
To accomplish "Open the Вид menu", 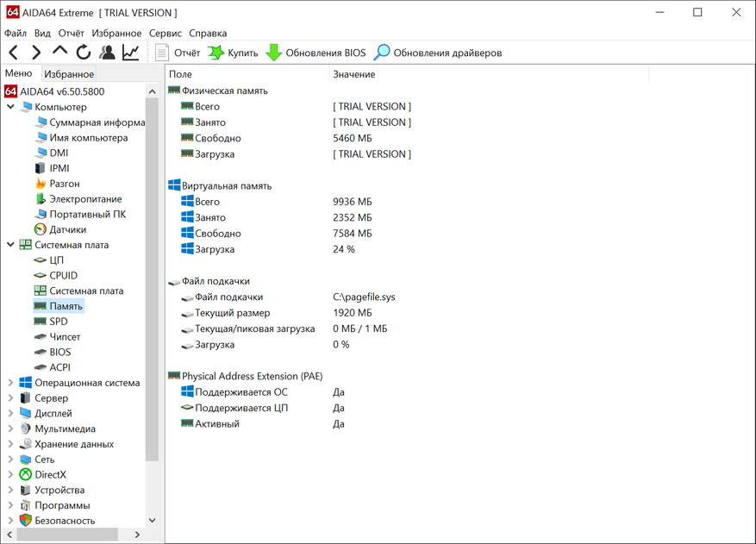I will (42, 34).
